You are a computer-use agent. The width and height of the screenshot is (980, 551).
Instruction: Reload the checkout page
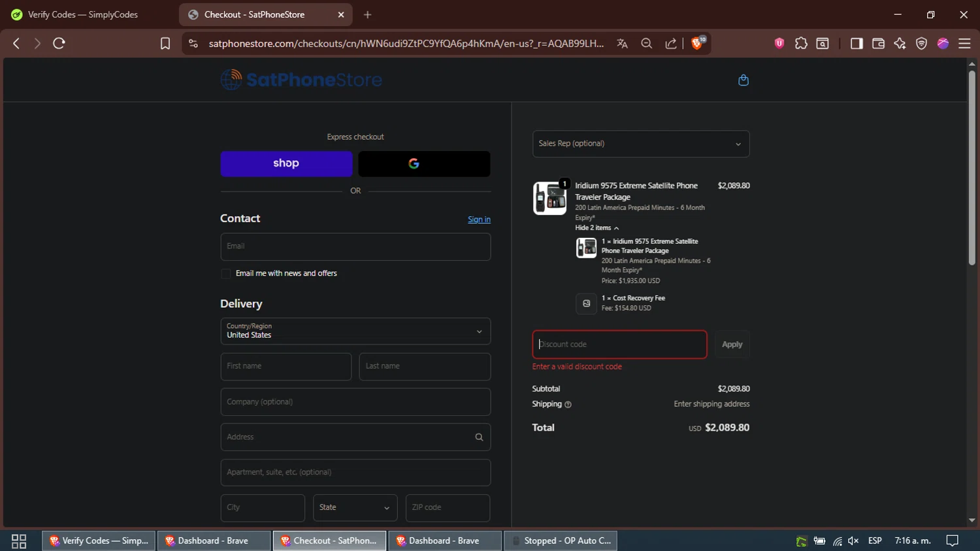[x=59, y=43]
